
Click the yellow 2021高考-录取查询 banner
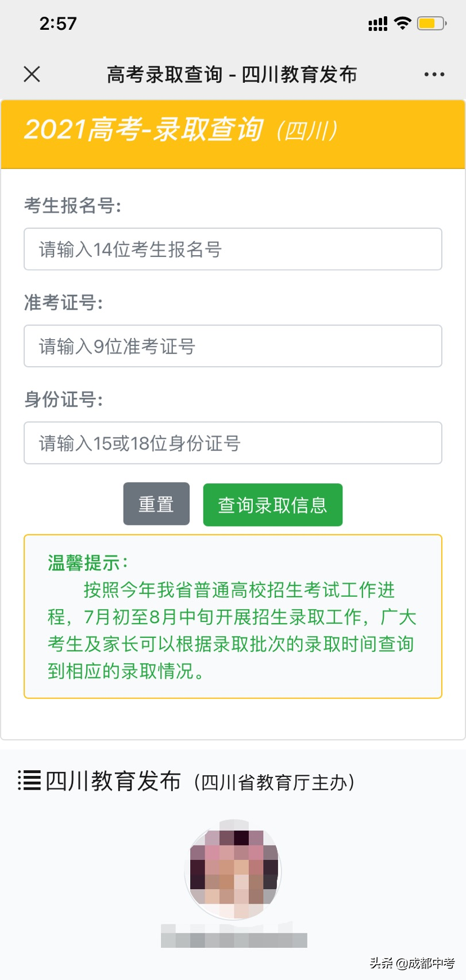233,132
